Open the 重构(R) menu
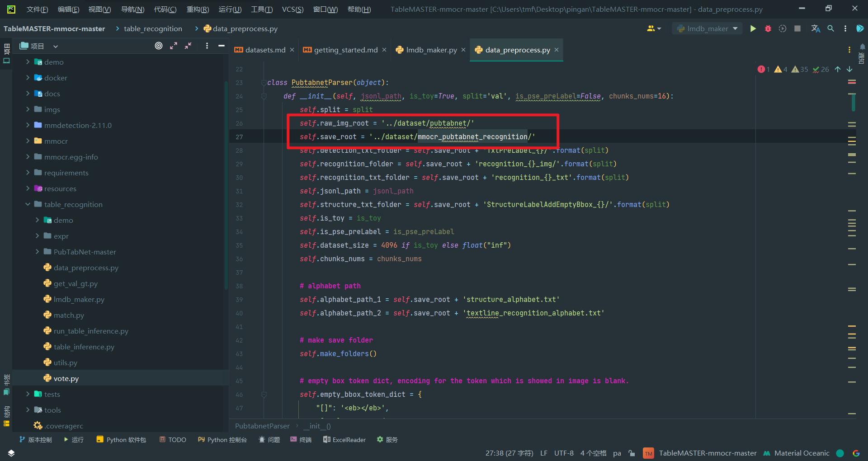 (198, 9)
